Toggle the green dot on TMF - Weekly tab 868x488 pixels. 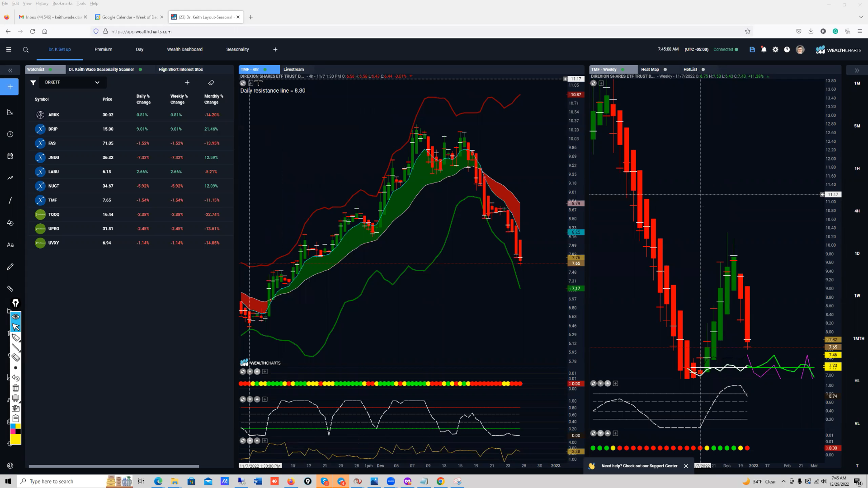click(623, 70)
